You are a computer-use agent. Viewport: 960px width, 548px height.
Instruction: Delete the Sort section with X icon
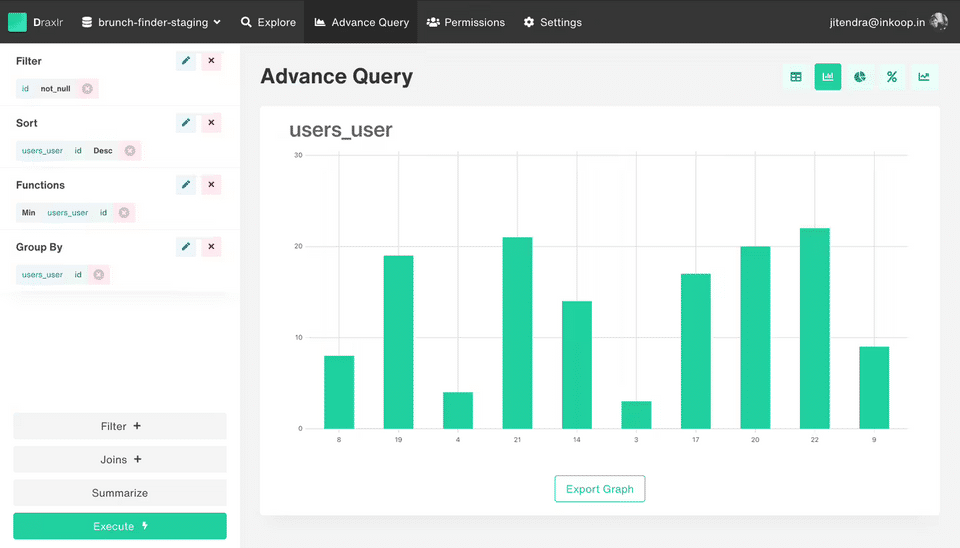click(211, 122)
